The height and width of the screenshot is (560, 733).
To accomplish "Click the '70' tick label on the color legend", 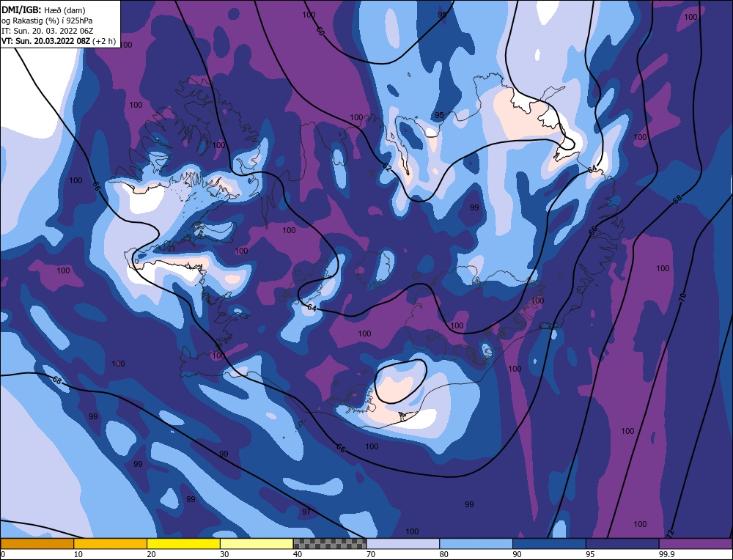I will (371, 554).
